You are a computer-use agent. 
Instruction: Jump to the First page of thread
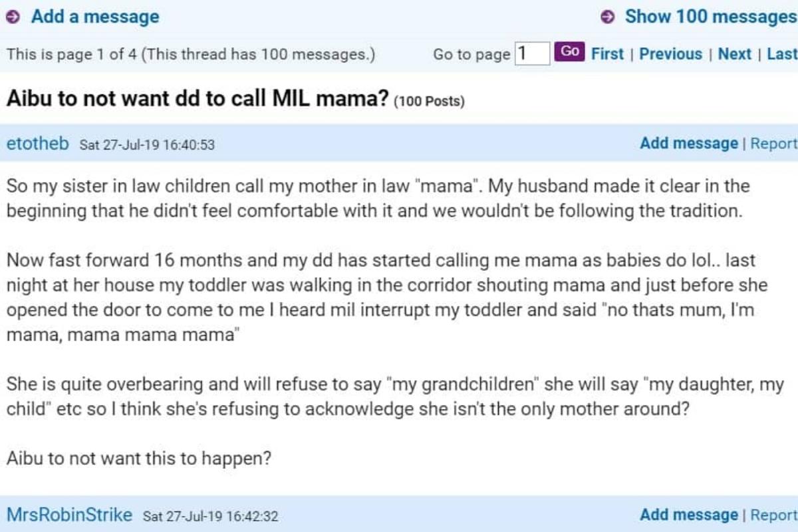[607, 54]
